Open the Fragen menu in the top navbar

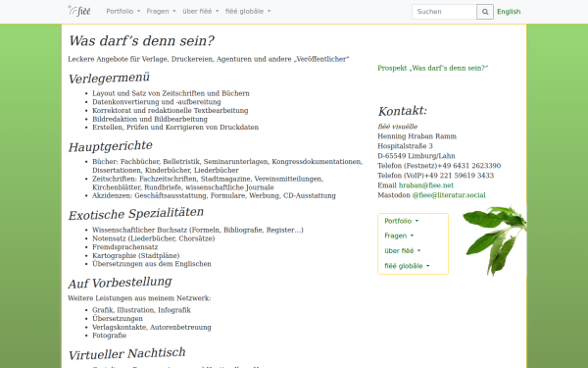coord(161,11)
